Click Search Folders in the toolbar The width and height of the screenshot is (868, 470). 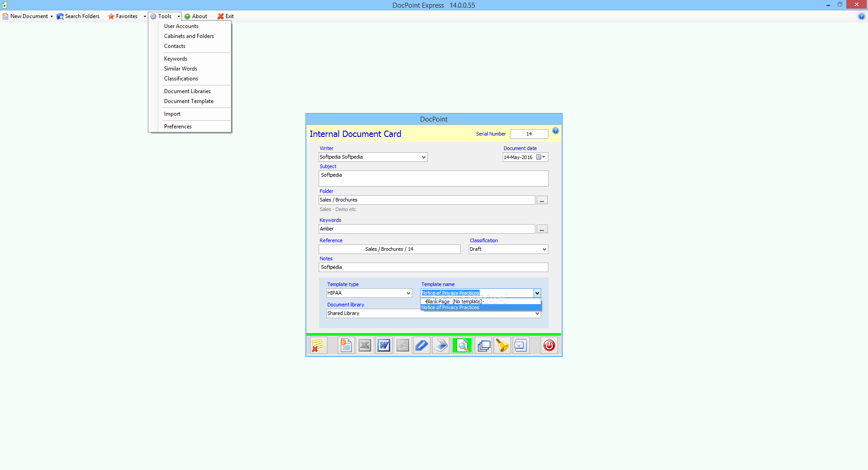pyautogui.click(x=78, y=16)
